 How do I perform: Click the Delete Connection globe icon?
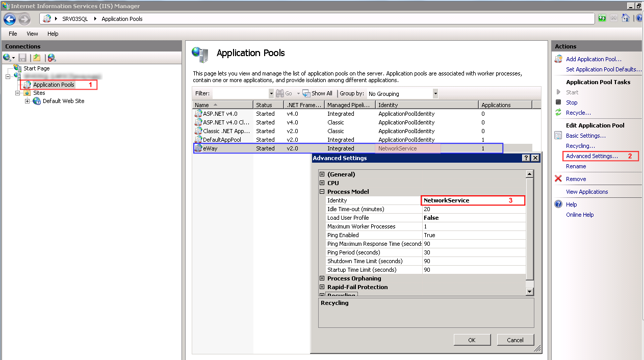(x=51, y=58)
